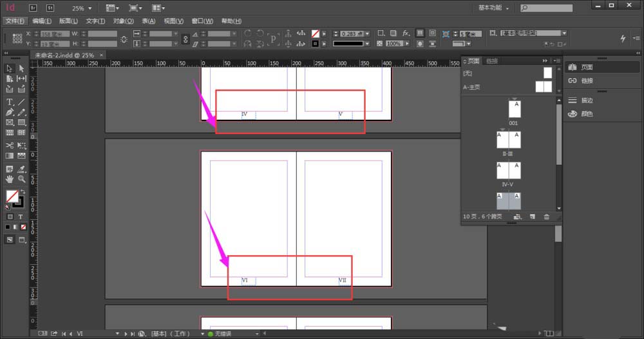
Task: Select the Type tool
Action: (x=10, y=102)
